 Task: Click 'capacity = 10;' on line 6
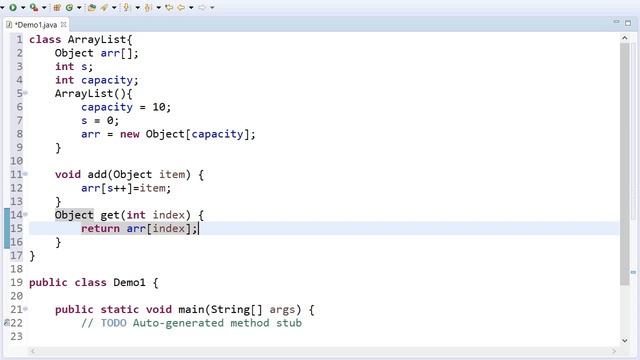[126, 107]
